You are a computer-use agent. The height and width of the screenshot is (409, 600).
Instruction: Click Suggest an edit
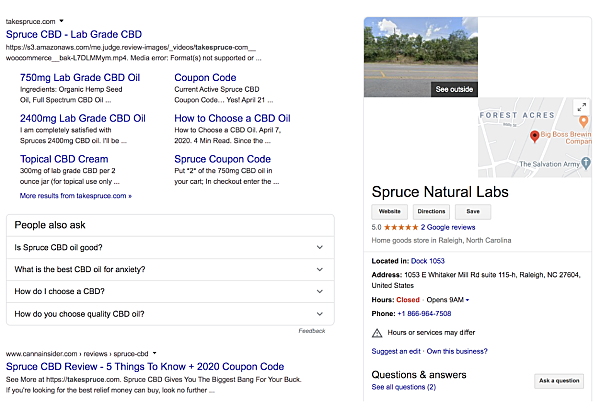[x=396, y=351]
